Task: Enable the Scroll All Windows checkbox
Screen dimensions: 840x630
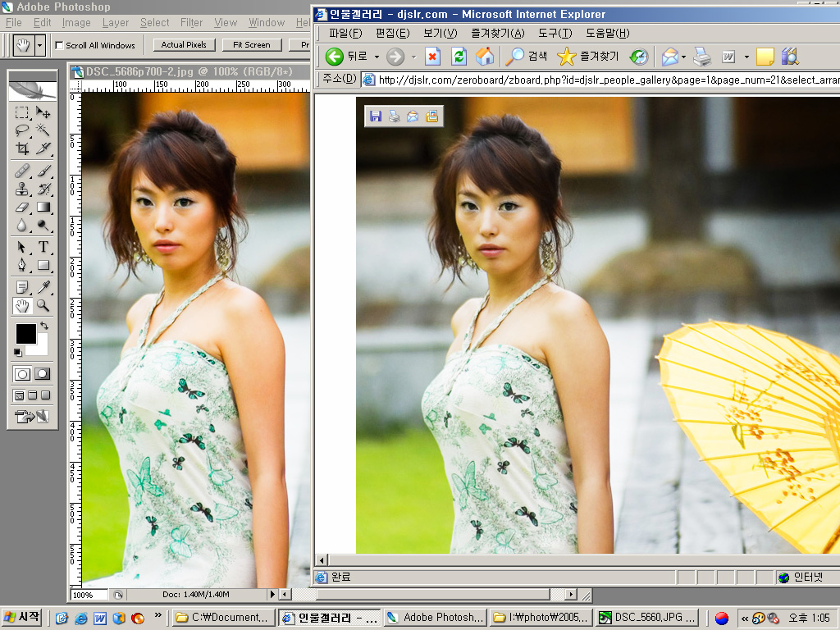Action: [x=59, y=45]
